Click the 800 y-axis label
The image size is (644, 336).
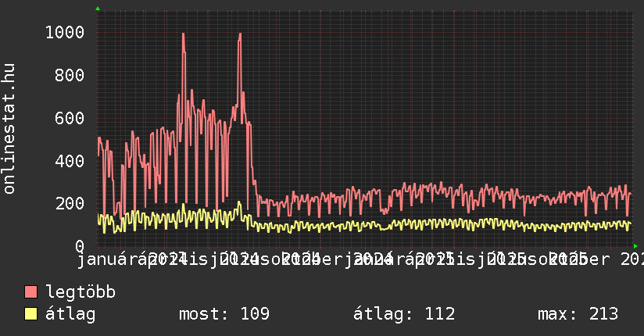(x=69, y=75)
